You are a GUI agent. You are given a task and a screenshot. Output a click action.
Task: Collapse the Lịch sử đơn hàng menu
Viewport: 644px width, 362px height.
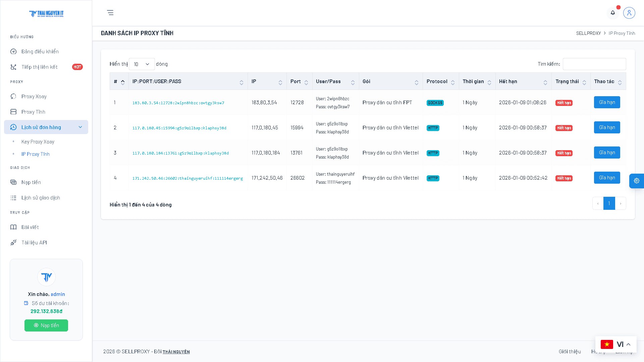46,127
